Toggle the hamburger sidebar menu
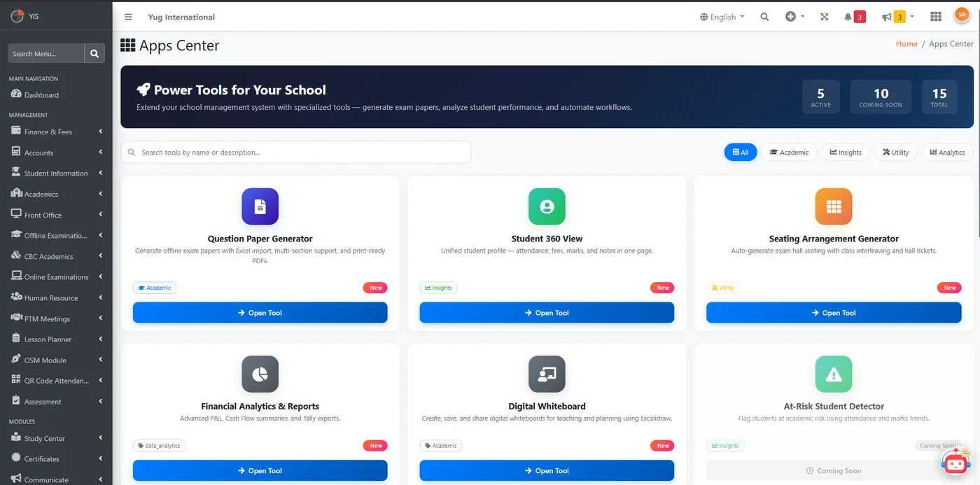980x485 pixels. click(x=128, y=17)
